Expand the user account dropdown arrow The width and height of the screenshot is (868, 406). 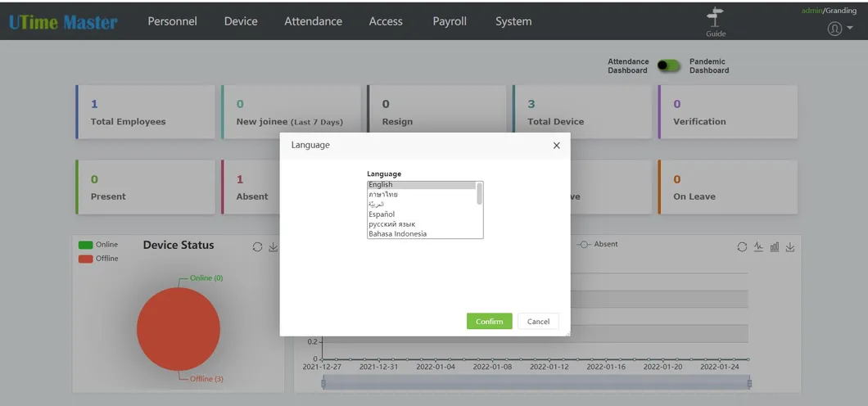click(x=850, y=29)
